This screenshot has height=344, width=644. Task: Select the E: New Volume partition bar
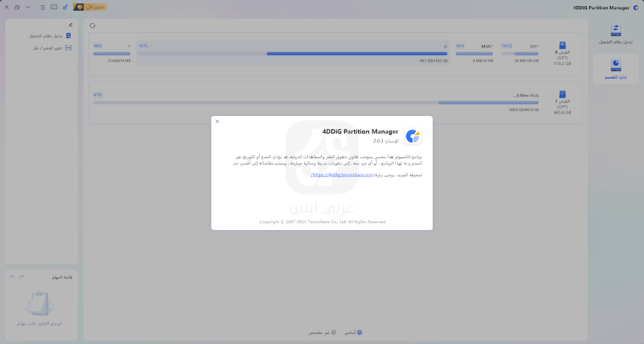[316, 103]
